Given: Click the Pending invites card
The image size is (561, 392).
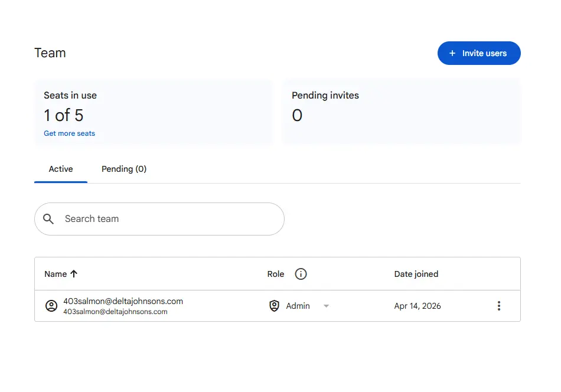Looking at the screenshot, I should click(402, 112).
